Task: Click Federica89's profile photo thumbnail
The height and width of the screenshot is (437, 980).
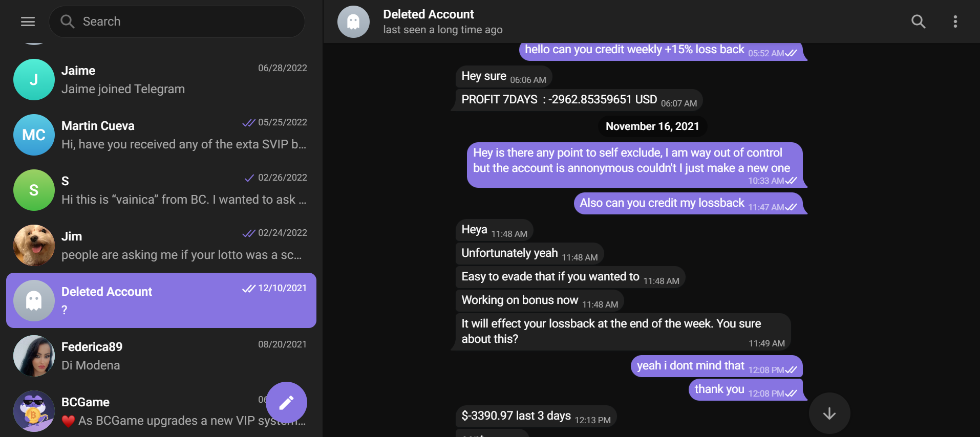Action: click(x=34, y=356)
